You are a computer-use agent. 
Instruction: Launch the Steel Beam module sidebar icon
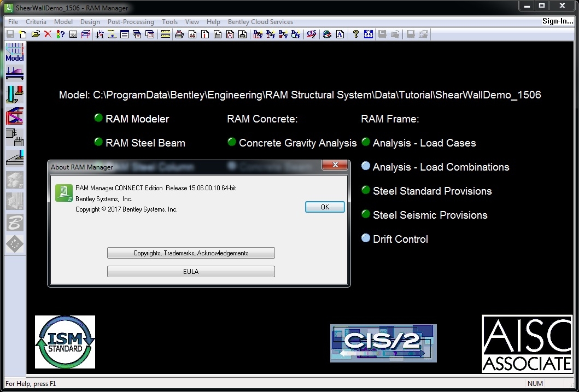[x=15, y=73]
